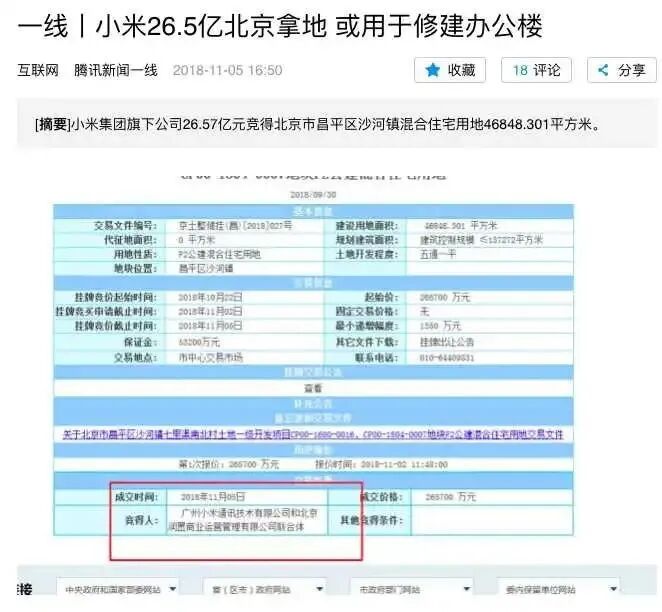The width and height of the screenshot is (662, 612).
Task: Click the 地块位置 label
Action: (135, 269)
